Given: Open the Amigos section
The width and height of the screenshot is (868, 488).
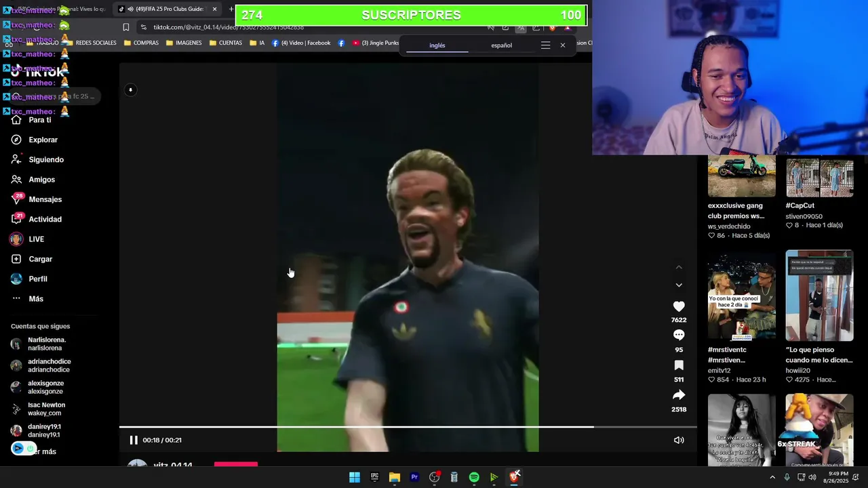Looking at the screenshot, I should pyautogui.click(x=33, y=180).
